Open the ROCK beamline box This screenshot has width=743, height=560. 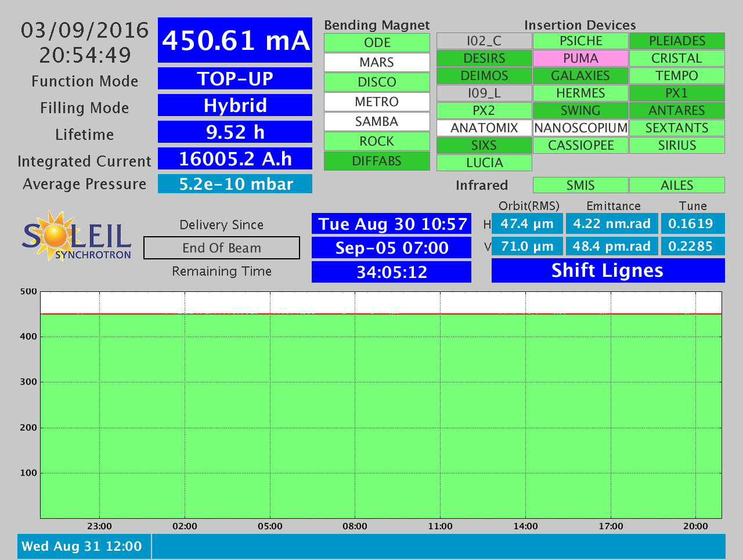tap(377, 141)
